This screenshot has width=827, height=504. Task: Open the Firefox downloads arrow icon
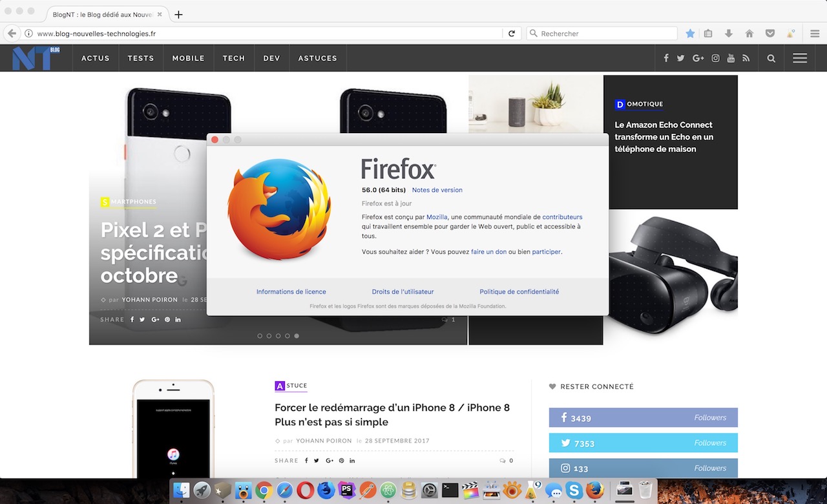(729, 34)
